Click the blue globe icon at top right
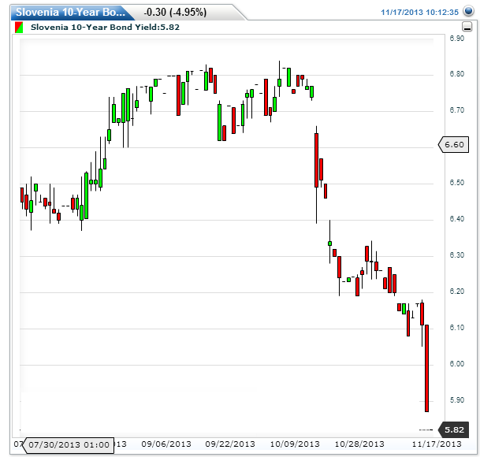Image resolution: width=480 pixels, height=457 pixels. click(x=469, y=11)
